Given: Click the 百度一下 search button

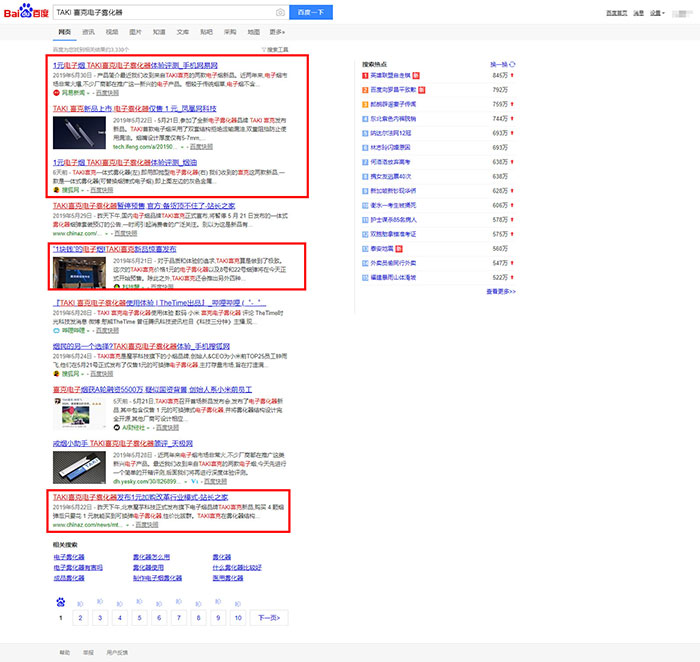Looking at the screenshot, I should coord(311,12).
